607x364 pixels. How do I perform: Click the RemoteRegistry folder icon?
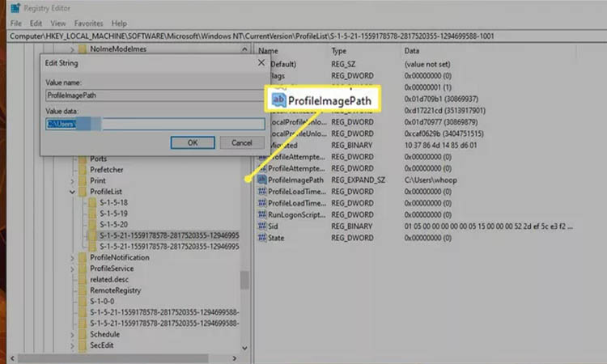point(83,290)
